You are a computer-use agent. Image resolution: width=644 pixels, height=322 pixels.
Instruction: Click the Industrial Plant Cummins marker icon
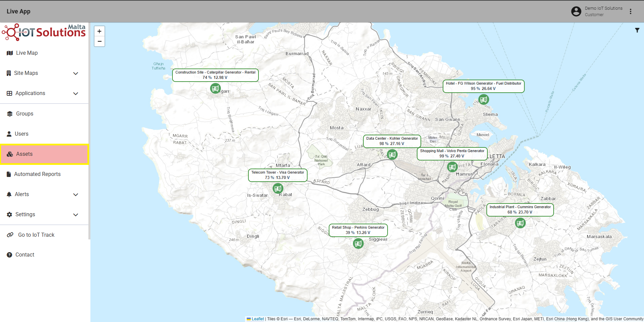520,223
